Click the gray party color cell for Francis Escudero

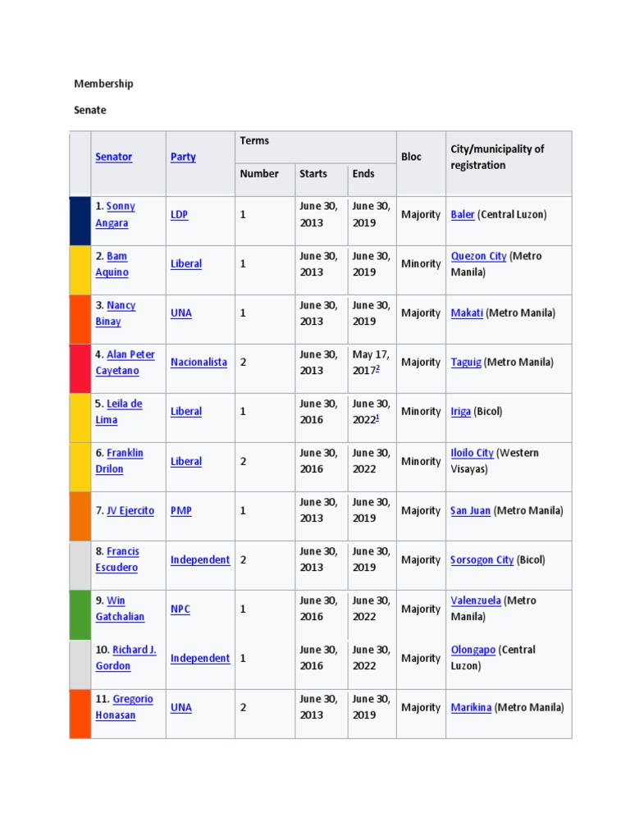(x=80, y=566)
